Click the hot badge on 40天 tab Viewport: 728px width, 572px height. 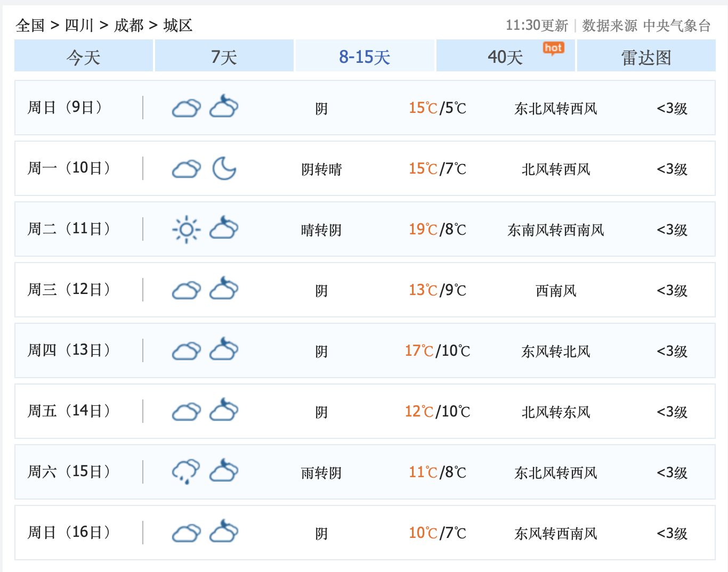pyautogui.click(x=553, y=48)
